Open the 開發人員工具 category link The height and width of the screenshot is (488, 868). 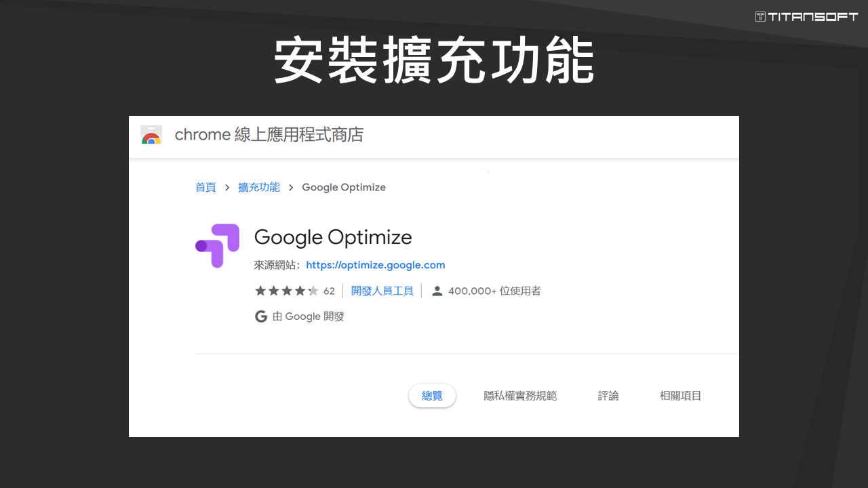[x=382, y=291]
